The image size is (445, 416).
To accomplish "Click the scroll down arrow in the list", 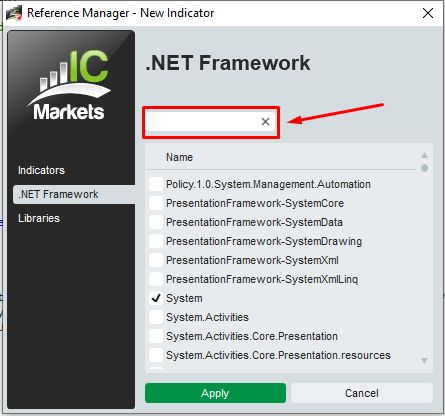I will [x=424, y=361].
